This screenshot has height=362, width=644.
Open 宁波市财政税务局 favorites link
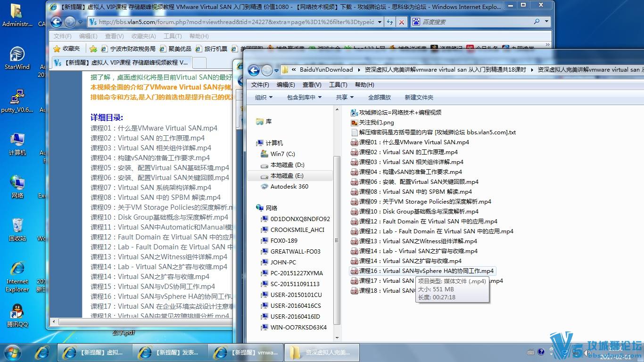tap(128, 49)
